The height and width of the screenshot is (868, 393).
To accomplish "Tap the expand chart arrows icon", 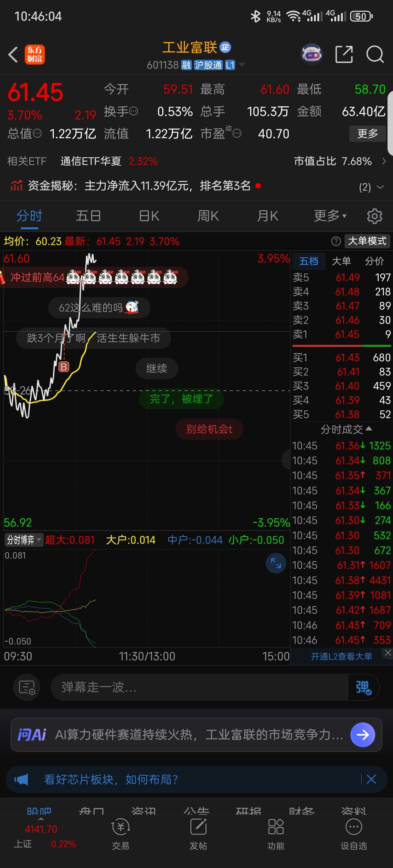I will tap(276, 563).
